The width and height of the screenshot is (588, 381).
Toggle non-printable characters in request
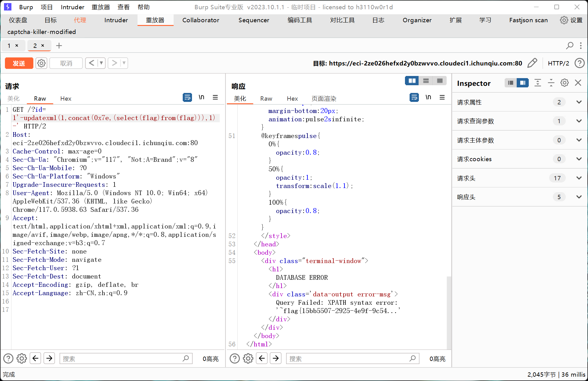click(202, 97)
